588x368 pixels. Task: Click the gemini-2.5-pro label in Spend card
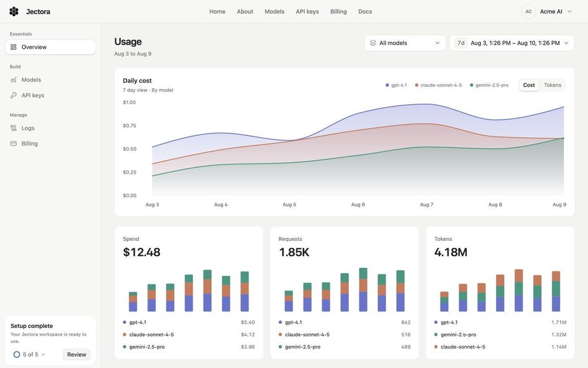click(147, 347)
